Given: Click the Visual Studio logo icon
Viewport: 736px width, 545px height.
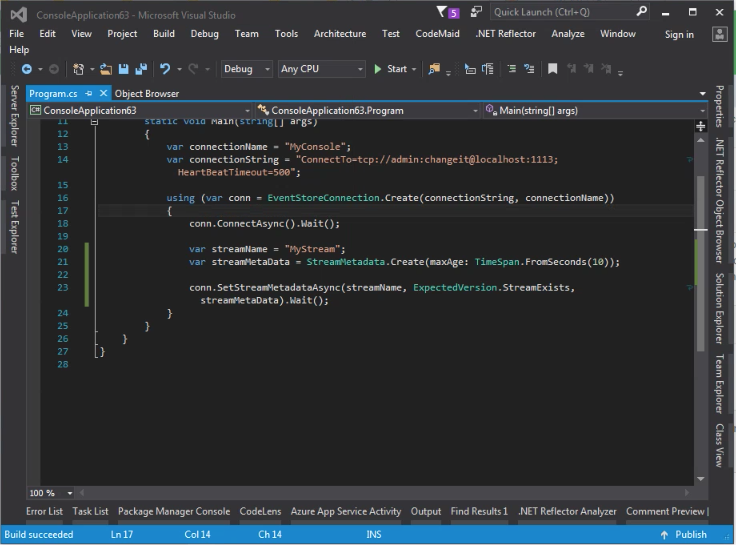Looking at the screenshot, I should [x=19, y=15].
